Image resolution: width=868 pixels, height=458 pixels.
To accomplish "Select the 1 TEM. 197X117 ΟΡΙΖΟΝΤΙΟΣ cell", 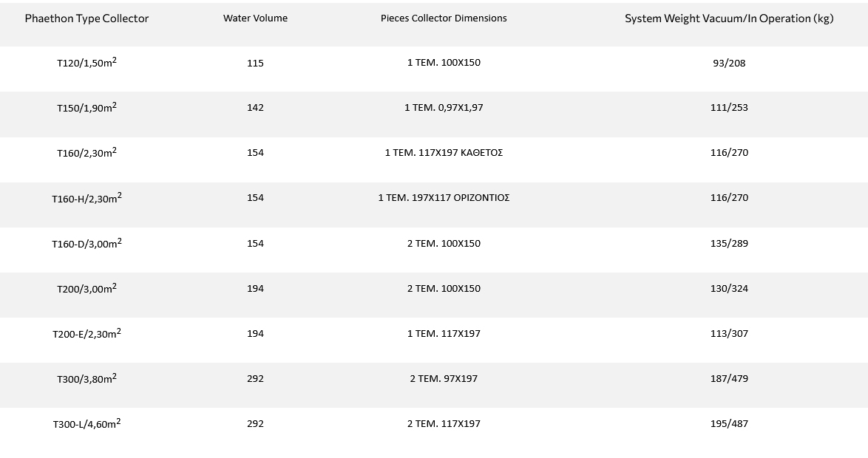I will tap(444, 198).
